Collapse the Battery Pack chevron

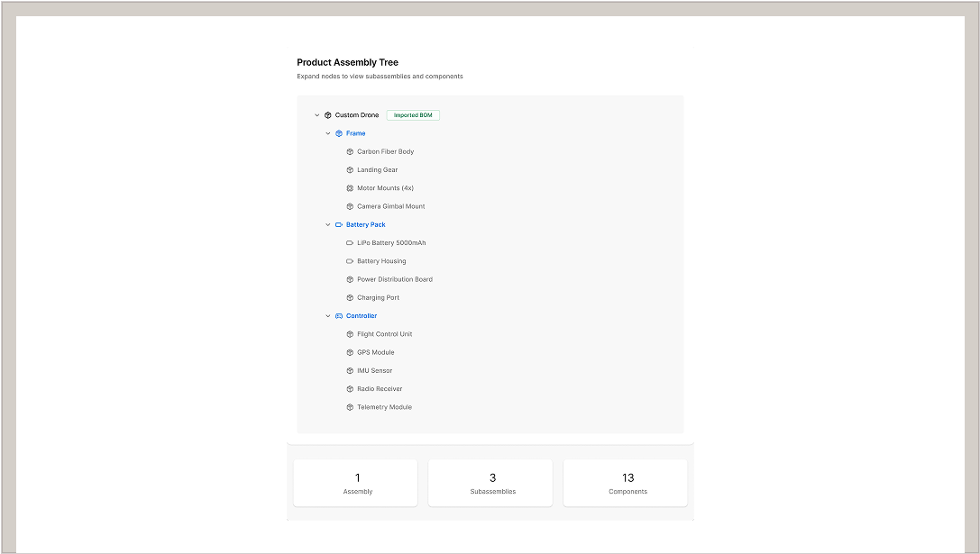(328, 224)
